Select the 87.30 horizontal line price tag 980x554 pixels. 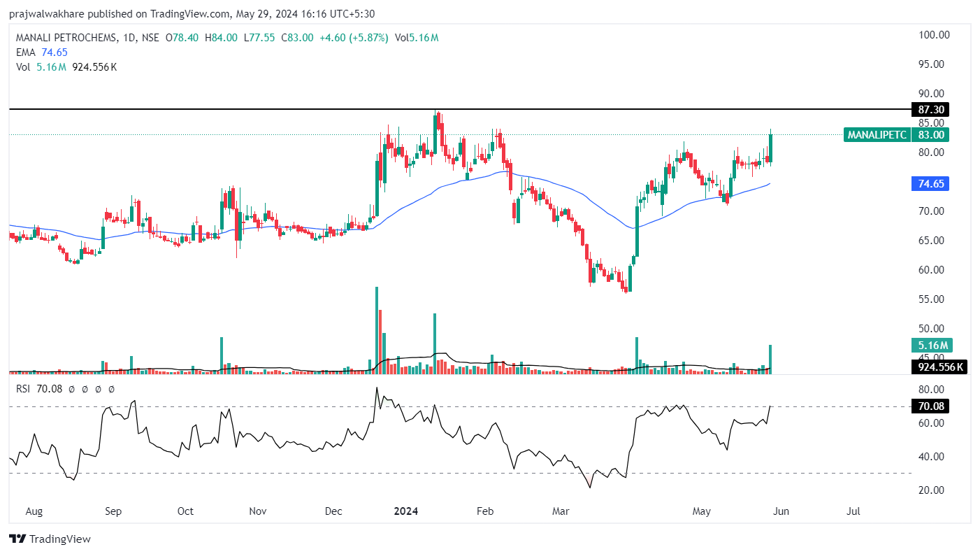click(930, 110)
